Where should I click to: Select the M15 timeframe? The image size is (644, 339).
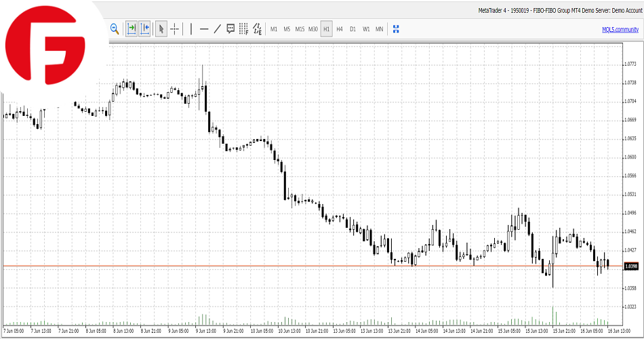click(300, 29)
